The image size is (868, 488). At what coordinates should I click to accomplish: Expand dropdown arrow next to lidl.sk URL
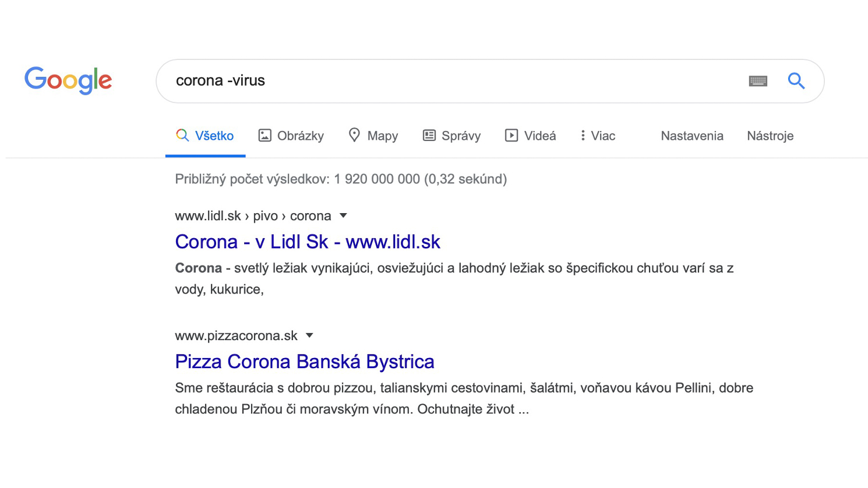click(x=344, y=215)
